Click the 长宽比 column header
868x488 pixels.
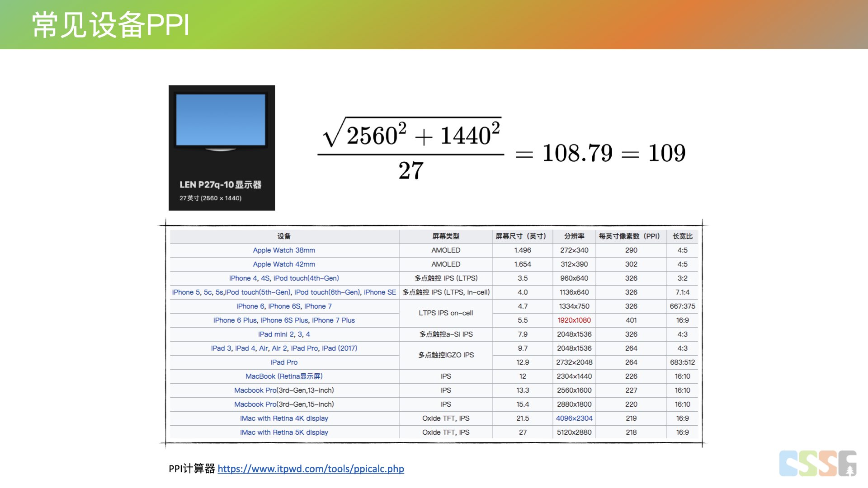[683, 236]
